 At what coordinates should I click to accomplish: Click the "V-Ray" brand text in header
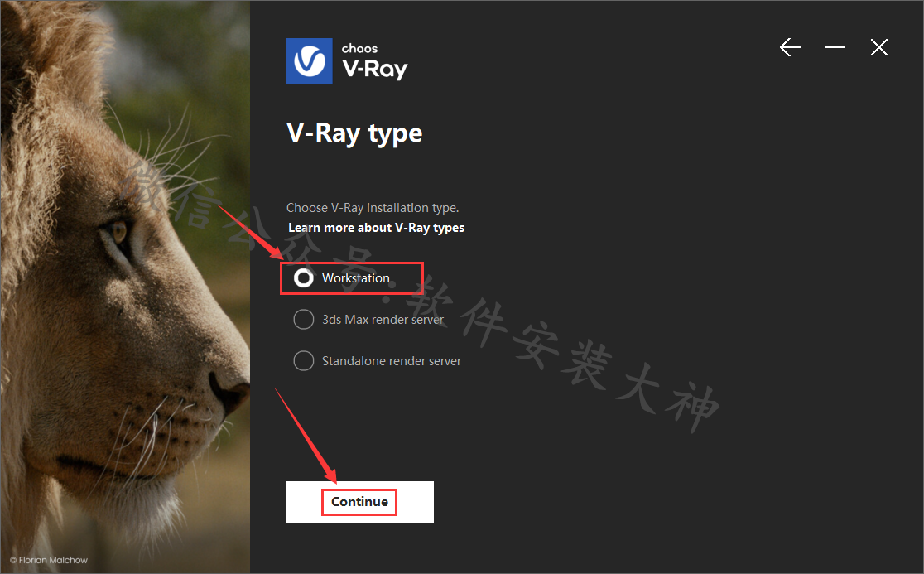pyautogui.click(x=375, y=69)
